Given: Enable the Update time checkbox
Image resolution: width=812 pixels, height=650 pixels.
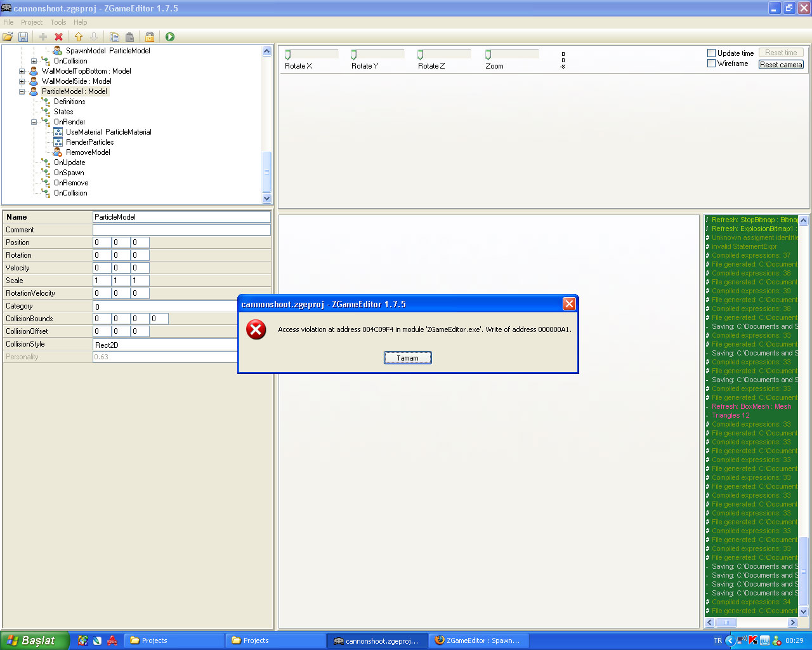Looking at the screenshot, I should click(x=711, y=53).
